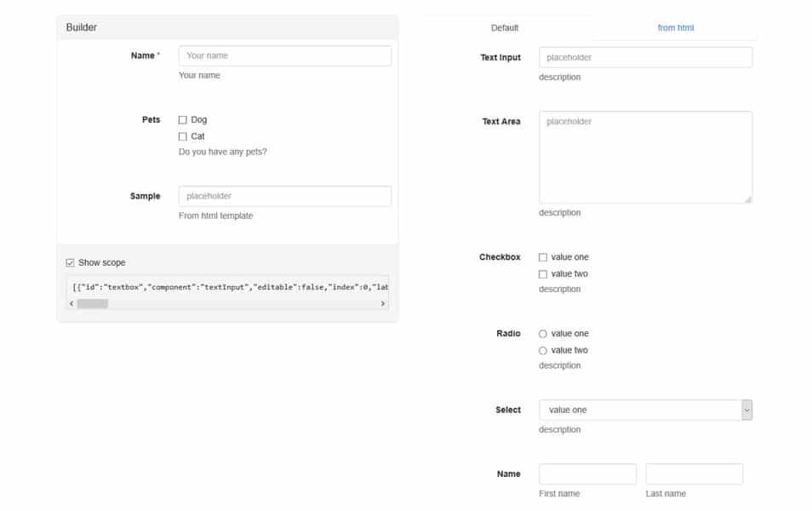Check the Dog checkbox under Pets

tap(182, 119)
